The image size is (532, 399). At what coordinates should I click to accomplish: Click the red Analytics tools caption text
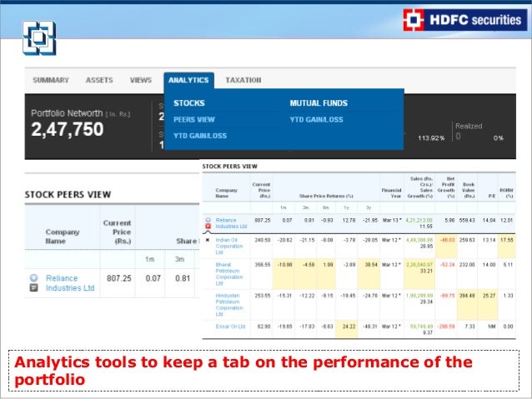click(243, 371)
